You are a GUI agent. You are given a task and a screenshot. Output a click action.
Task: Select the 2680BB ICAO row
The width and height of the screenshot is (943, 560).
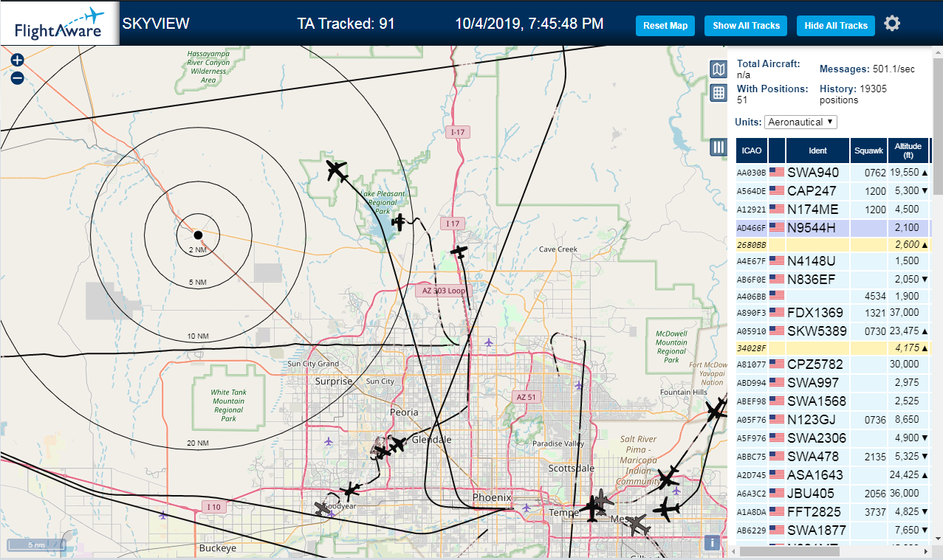tap(832, 244)
